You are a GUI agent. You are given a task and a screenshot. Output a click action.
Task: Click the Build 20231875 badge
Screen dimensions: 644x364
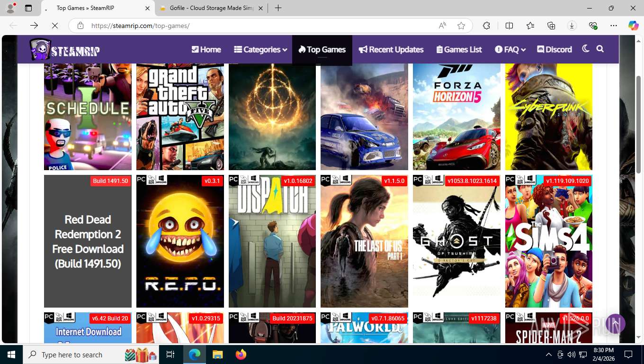coord(292,318)
